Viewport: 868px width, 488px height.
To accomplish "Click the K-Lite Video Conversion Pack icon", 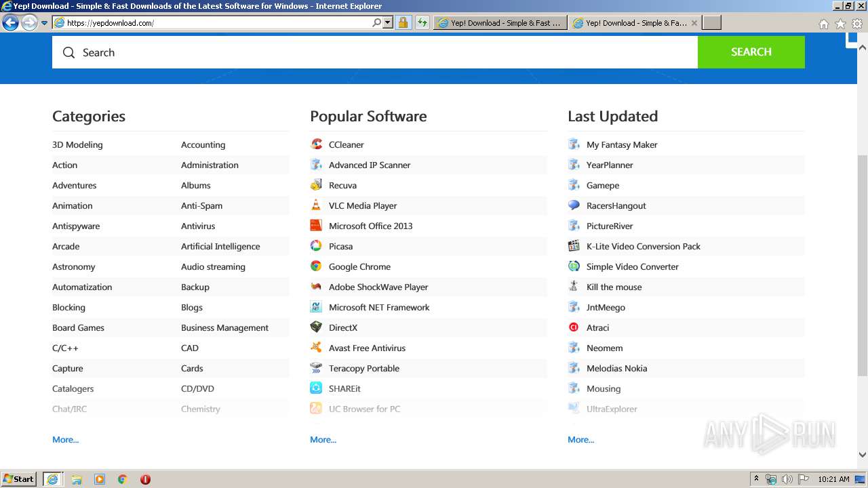I will pos(574,246).
